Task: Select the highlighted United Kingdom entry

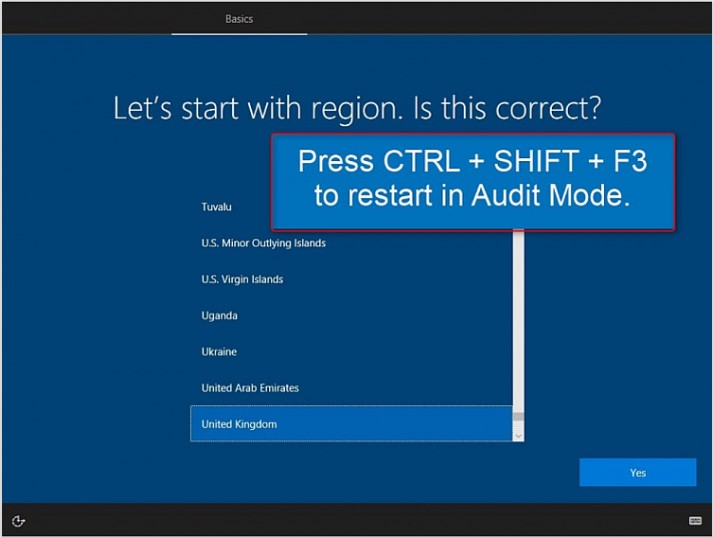Action: pyautogui.click(x=351, y=424)
